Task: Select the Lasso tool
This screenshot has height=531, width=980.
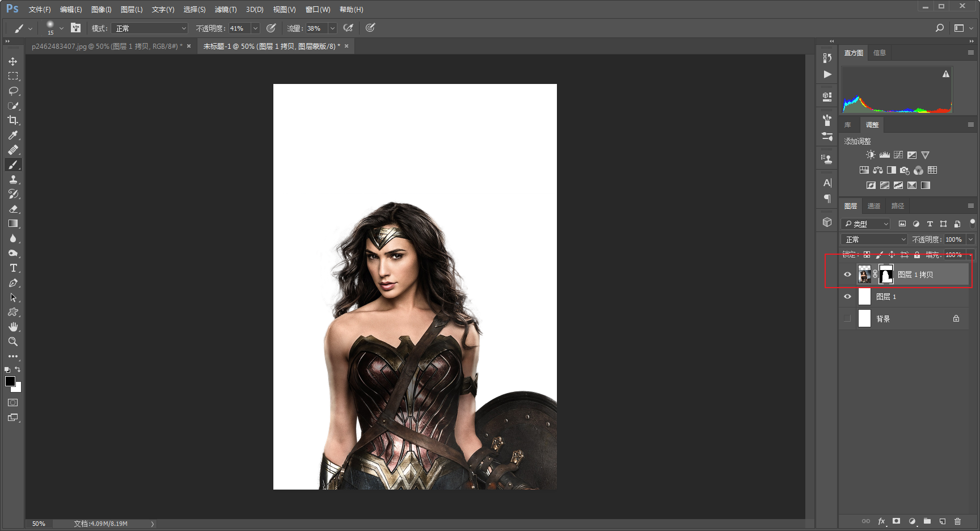Action: [13, 91]
